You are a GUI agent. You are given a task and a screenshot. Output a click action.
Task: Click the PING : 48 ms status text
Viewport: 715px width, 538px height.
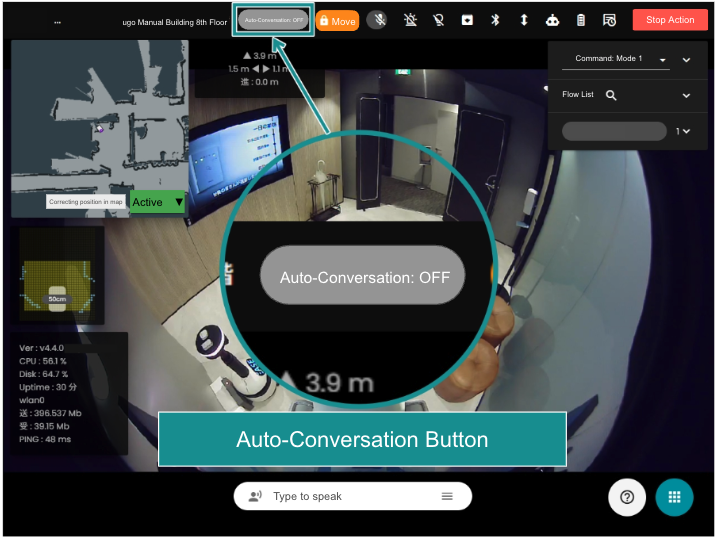(45, 439)
